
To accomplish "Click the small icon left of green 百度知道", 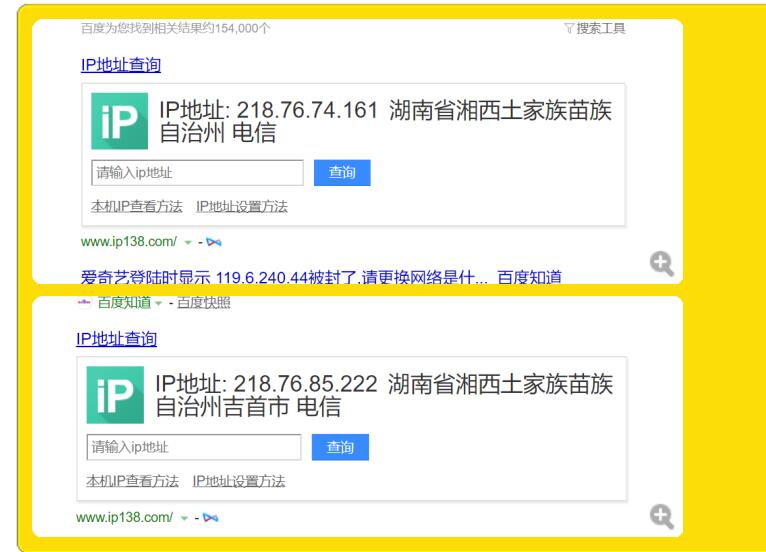I will point(84,302).
